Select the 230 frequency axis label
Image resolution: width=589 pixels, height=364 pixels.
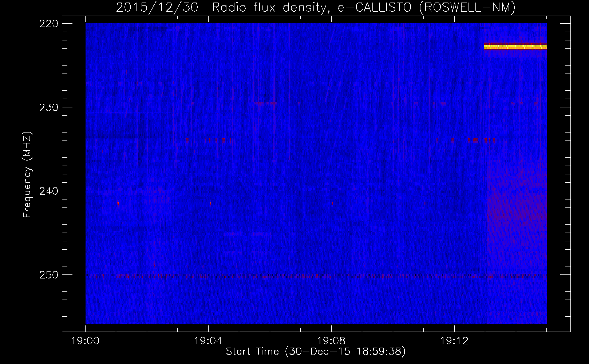(48, 107)
